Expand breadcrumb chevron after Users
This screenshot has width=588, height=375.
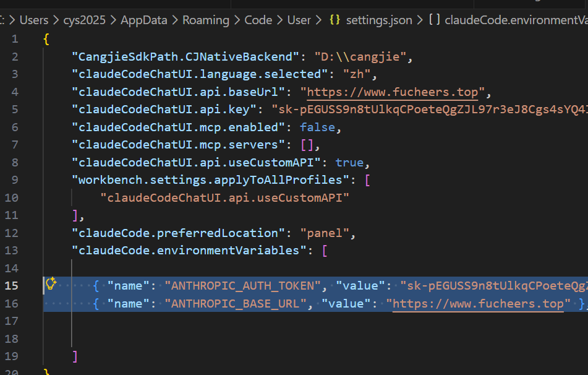[x=56, y=20]
